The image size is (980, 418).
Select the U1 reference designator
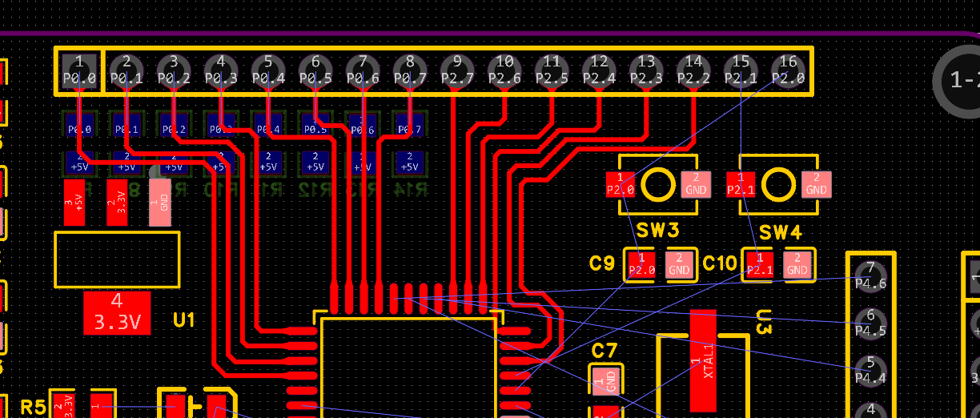pos(184,320)
